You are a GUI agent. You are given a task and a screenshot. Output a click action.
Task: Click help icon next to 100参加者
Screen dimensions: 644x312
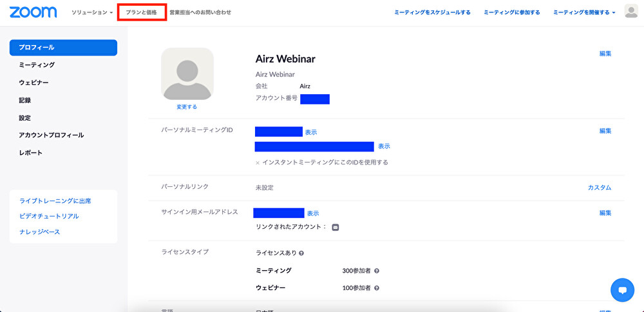click(377, 288)
